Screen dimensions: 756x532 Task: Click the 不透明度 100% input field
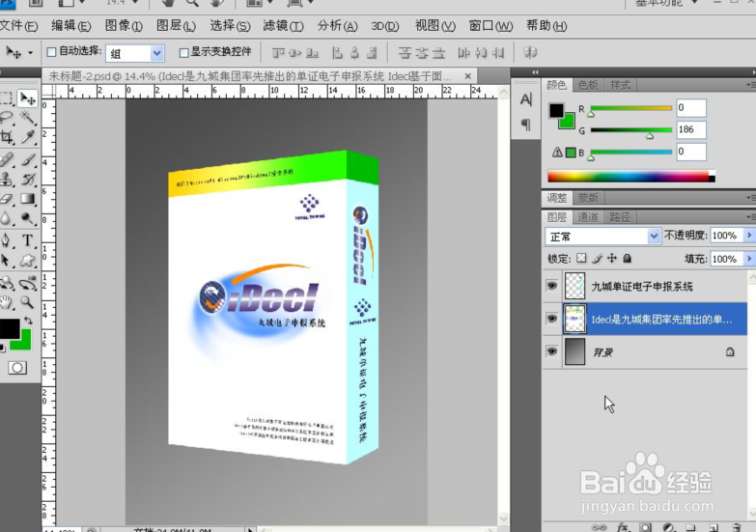(x=726, y=236)
